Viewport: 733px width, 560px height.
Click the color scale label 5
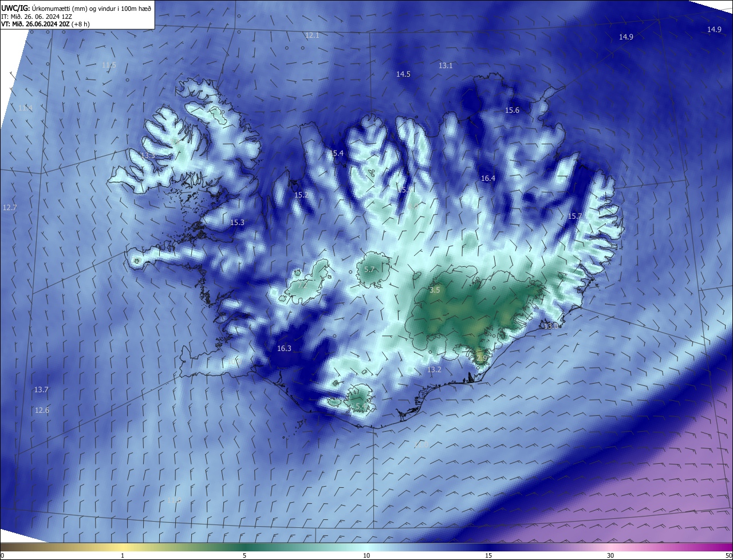[x=245, y=555]
